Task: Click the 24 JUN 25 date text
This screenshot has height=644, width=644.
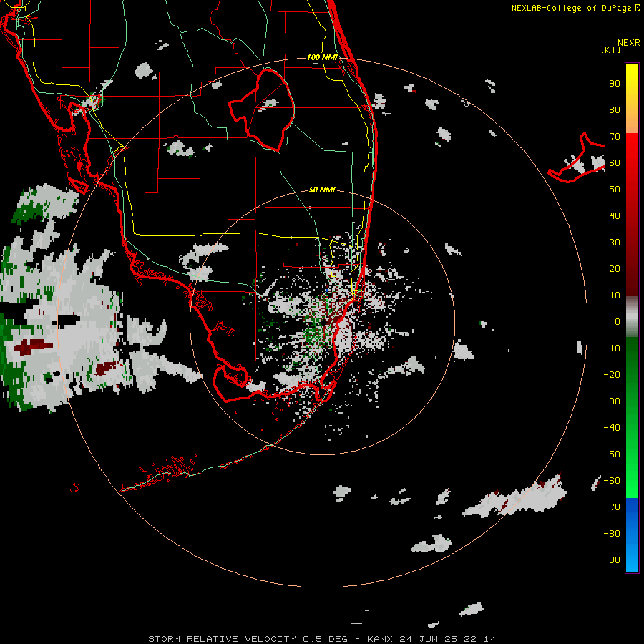Action: tap(429, 639)
